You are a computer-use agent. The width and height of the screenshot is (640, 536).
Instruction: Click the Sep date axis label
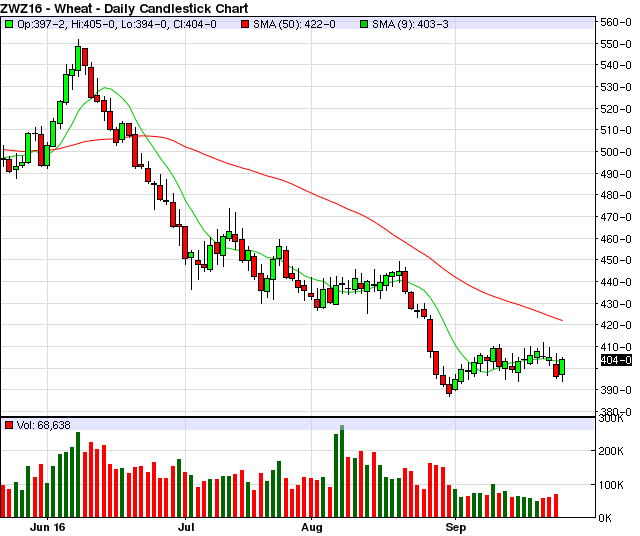pyautogui.click(x=456, y=527)
